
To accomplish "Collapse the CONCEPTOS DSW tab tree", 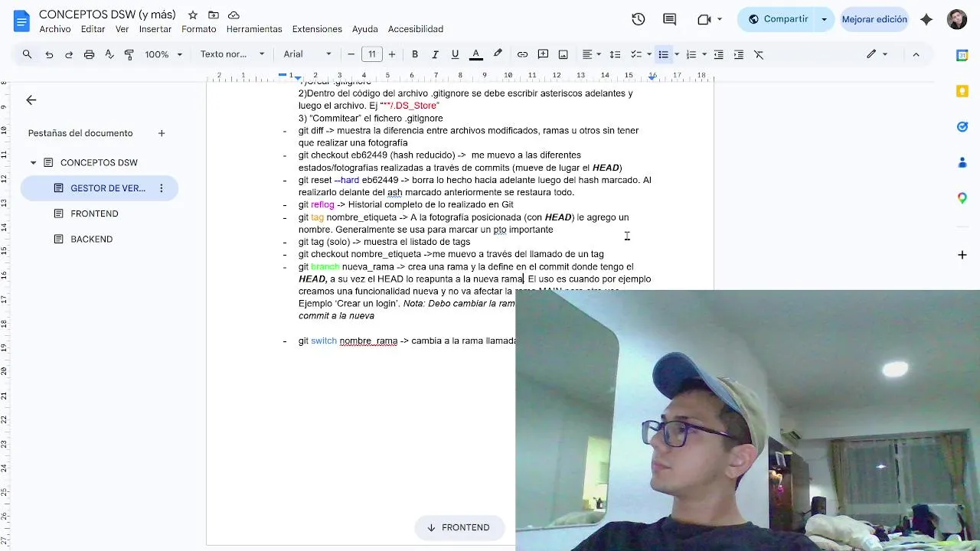I will point(33,163).
